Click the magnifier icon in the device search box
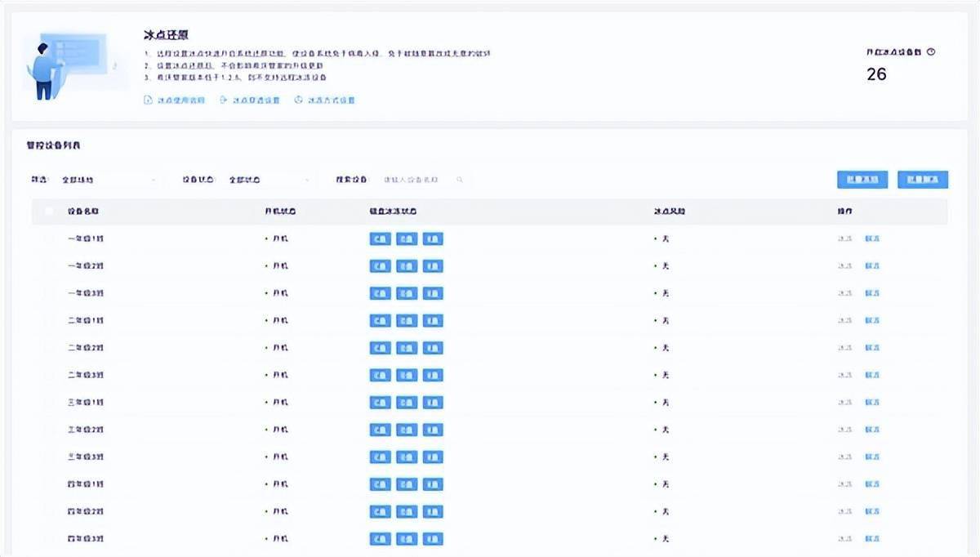The image size is (980, 557). point(460,180)
